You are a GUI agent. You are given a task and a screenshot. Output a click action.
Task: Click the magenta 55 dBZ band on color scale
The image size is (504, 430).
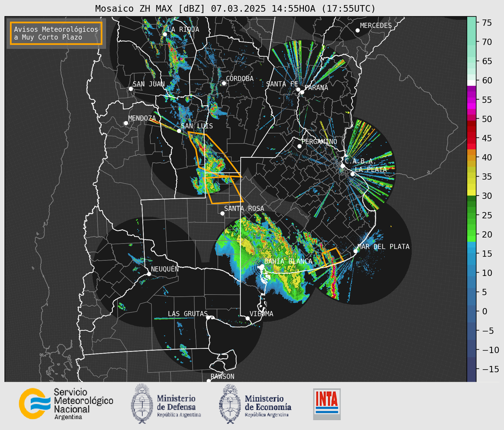pos(471,100)
